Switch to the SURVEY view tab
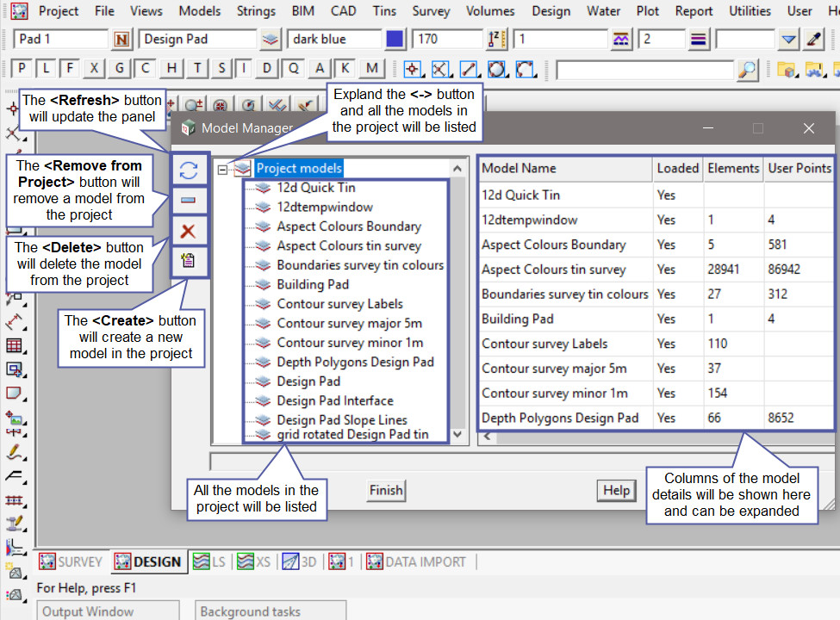840x620 pixels. tap(71, 561)
